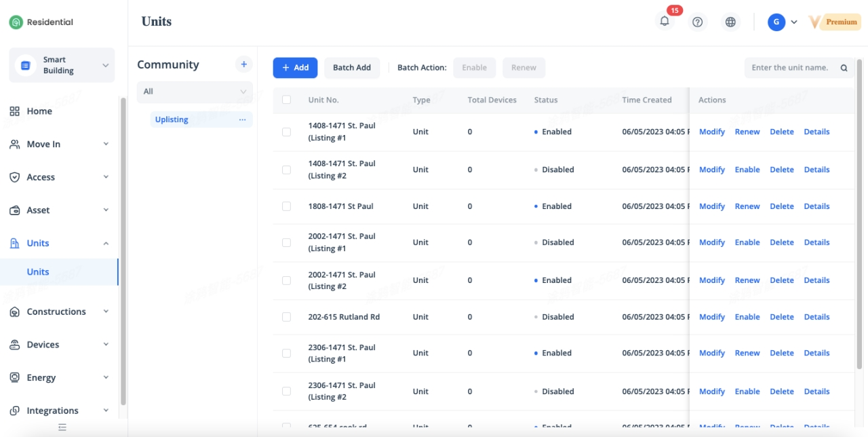The height and width of the screenshot is (437, 868).
Task: Click the search magnifier icon
Action: [x=844, y=68]
